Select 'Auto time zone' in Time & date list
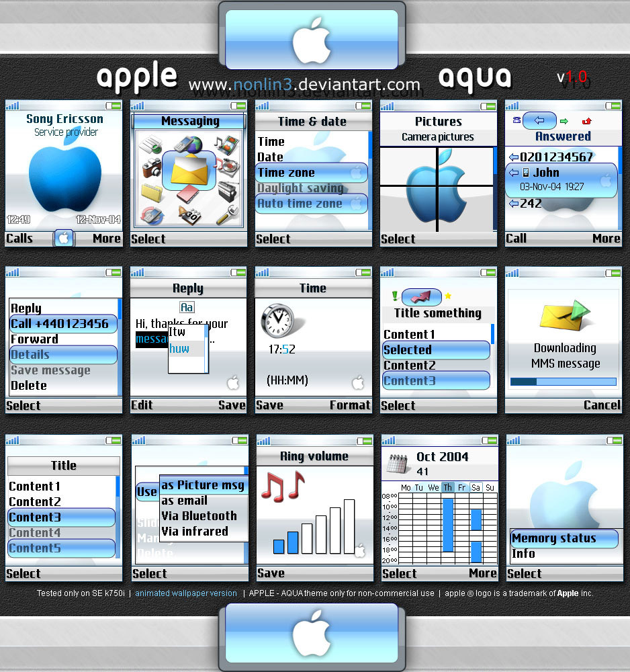 312,204
